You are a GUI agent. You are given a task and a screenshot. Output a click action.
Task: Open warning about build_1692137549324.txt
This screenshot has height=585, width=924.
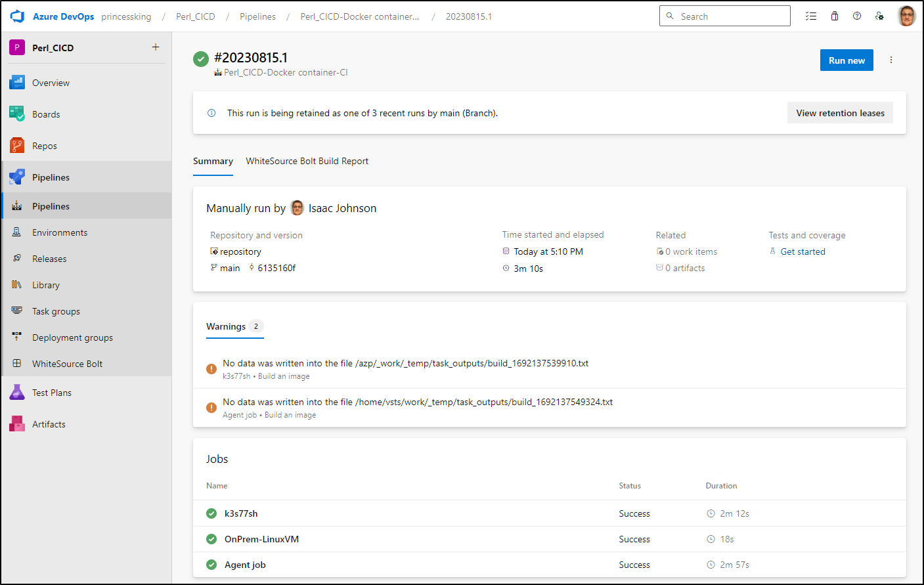coord(549,408)
